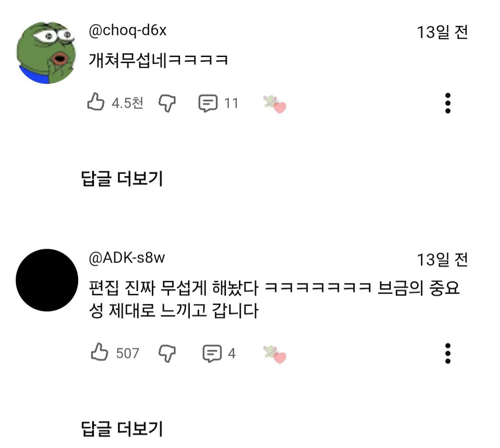
Task: Like the comment by @ADK-s8w
Action: pyautogui.click(x=100, y=352)
